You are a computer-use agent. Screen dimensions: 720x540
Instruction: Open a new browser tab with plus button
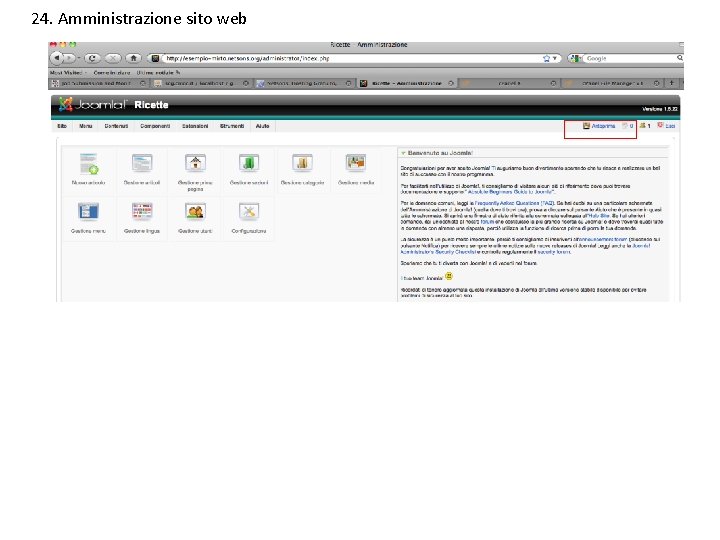click(x=671, y=83)
